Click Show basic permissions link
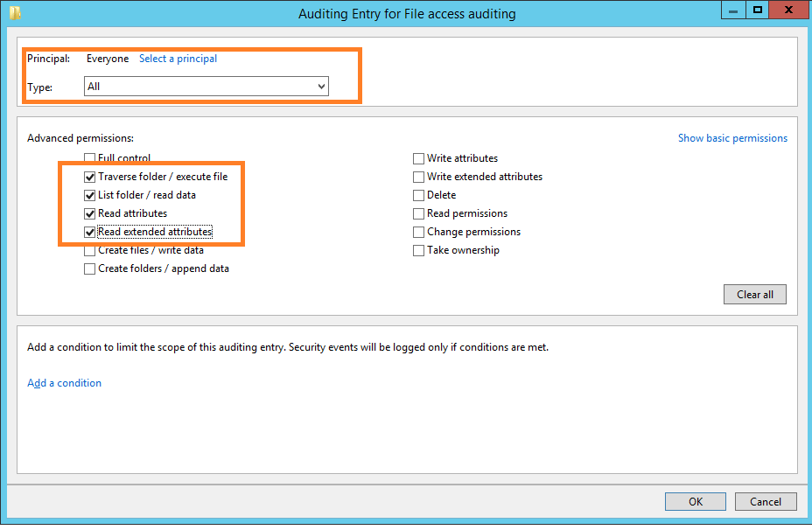The height and width of the screenshot is (530, 812). [732, 138]
